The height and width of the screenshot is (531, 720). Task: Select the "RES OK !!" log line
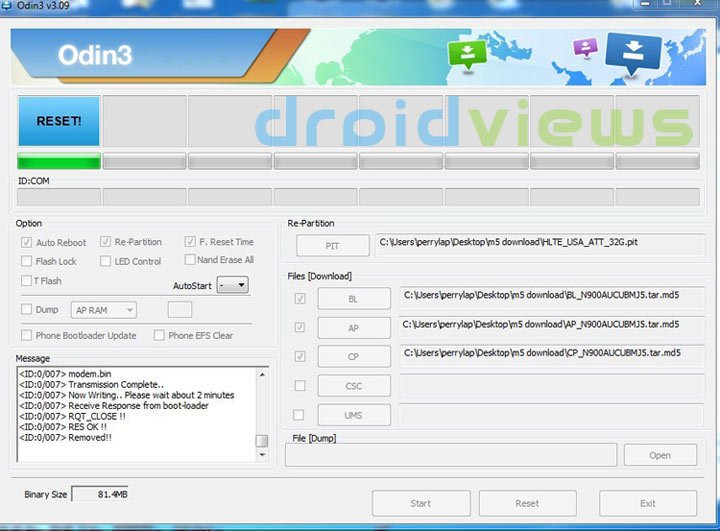pyautogui.click(x=63, y=427)
